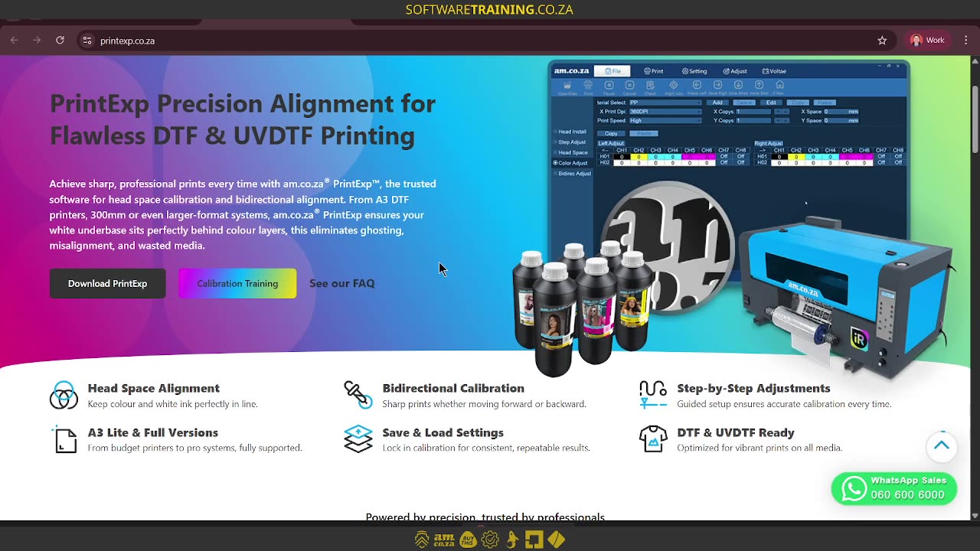The width and height of the screenshot is (980, 551).
Task: Click the Download PrintExp button
Action: click(x=107, y=283)
